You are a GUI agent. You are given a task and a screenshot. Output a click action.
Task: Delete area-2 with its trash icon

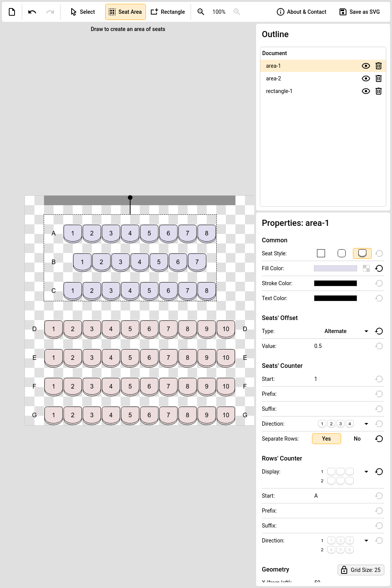(x=379, y=78)
